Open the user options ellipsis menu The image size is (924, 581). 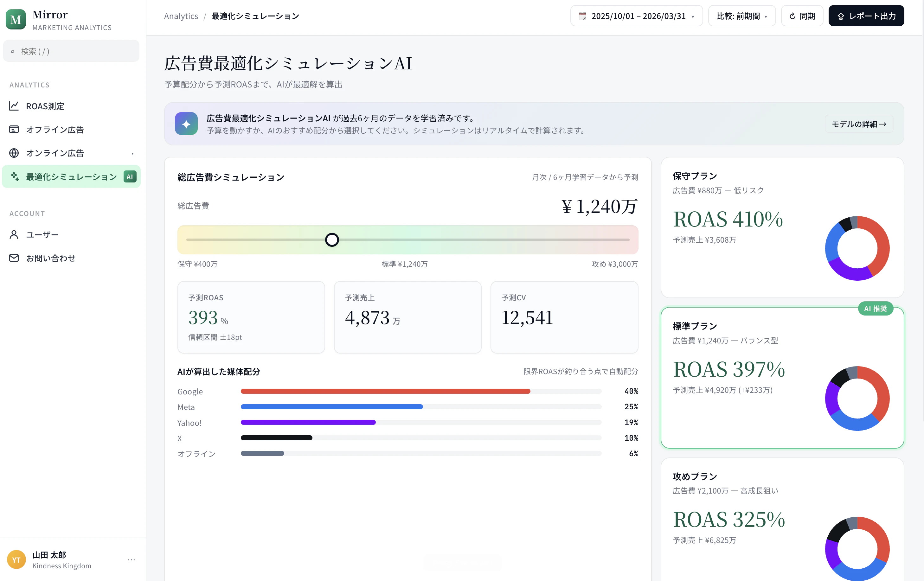coord(131,559)
